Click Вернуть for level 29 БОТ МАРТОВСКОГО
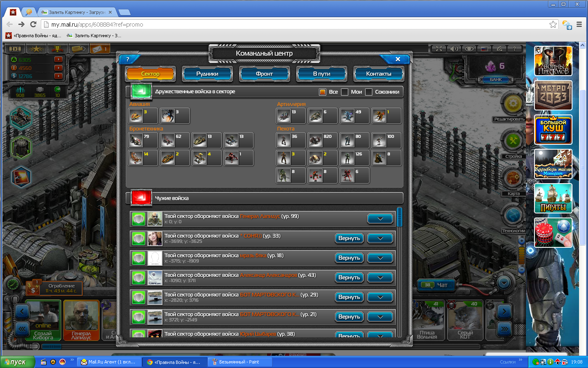The height and width of the screenshot is (368, 588). click(349, 297)
